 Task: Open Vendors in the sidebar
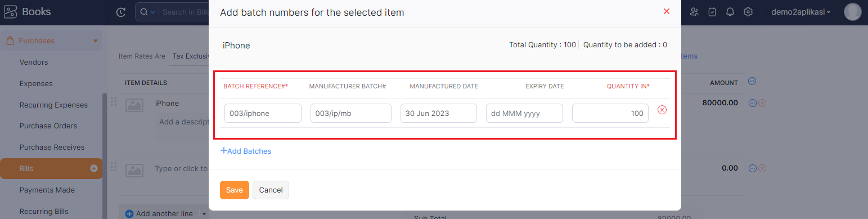34,62
